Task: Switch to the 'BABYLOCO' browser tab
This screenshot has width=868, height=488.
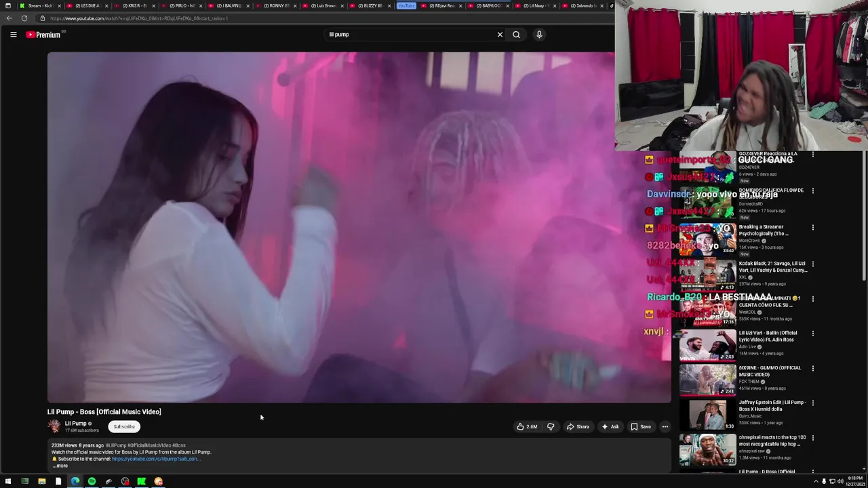Action: click(488, 5)
